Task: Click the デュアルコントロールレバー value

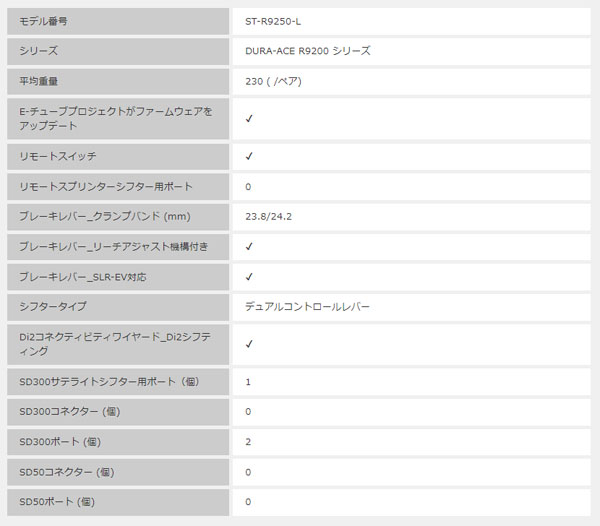Action: coord(307,307)
